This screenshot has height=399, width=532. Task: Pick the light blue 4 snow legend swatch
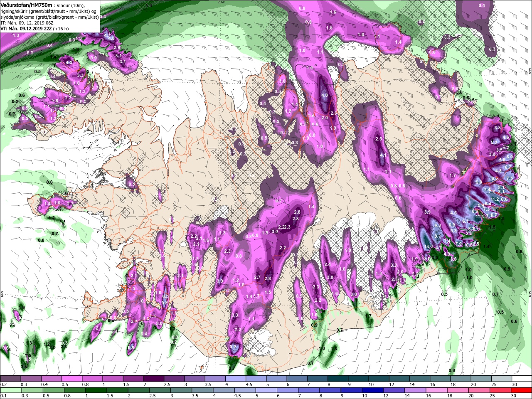tap(235, 379)
